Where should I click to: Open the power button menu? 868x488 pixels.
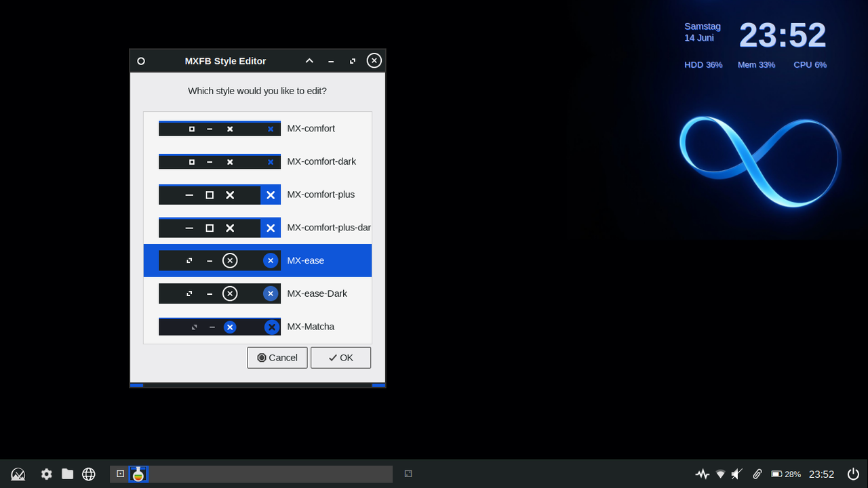(854, 474)
